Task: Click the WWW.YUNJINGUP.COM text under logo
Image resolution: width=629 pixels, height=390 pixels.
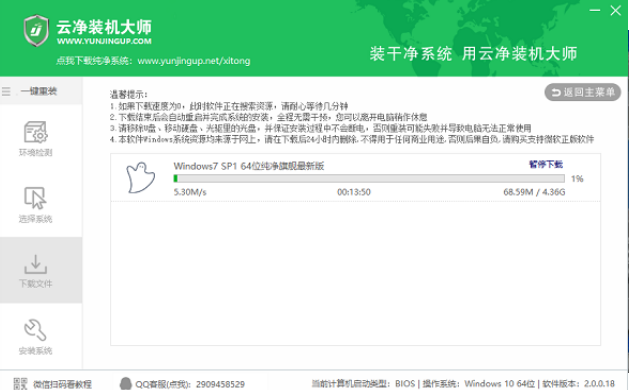Action: [x=104, y=41]
